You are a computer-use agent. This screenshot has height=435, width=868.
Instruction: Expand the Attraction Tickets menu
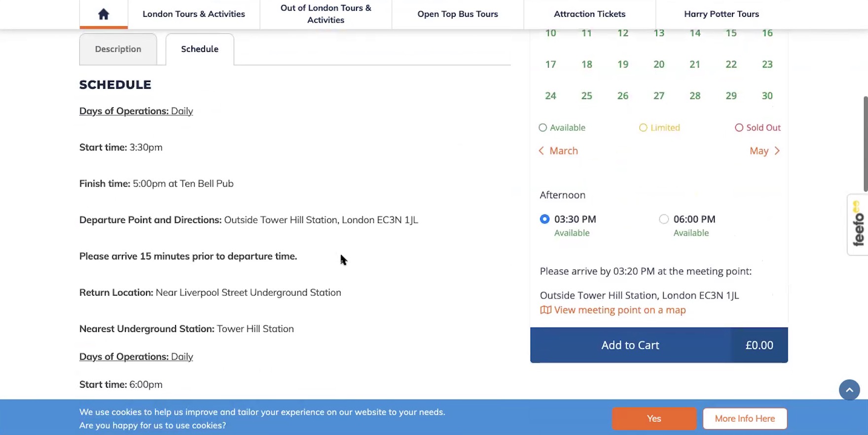click(589, 14)
